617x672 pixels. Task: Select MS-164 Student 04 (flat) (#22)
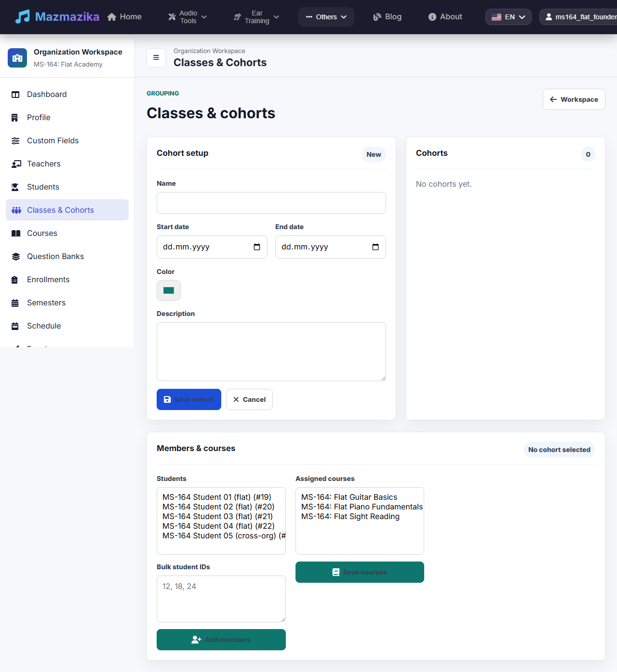click(221, 526)
